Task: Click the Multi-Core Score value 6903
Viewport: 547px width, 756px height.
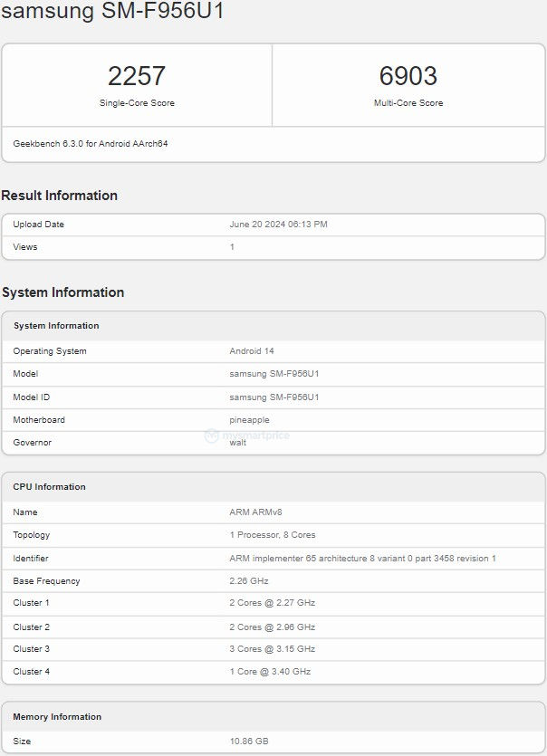Action: click(x=408, y=76)
